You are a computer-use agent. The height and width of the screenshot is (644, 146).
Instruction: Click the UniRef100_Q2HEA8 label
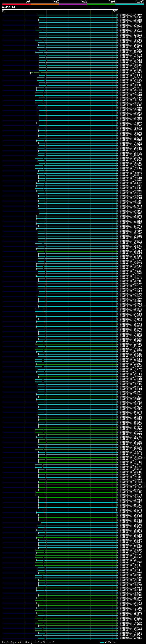coord(131,70)
